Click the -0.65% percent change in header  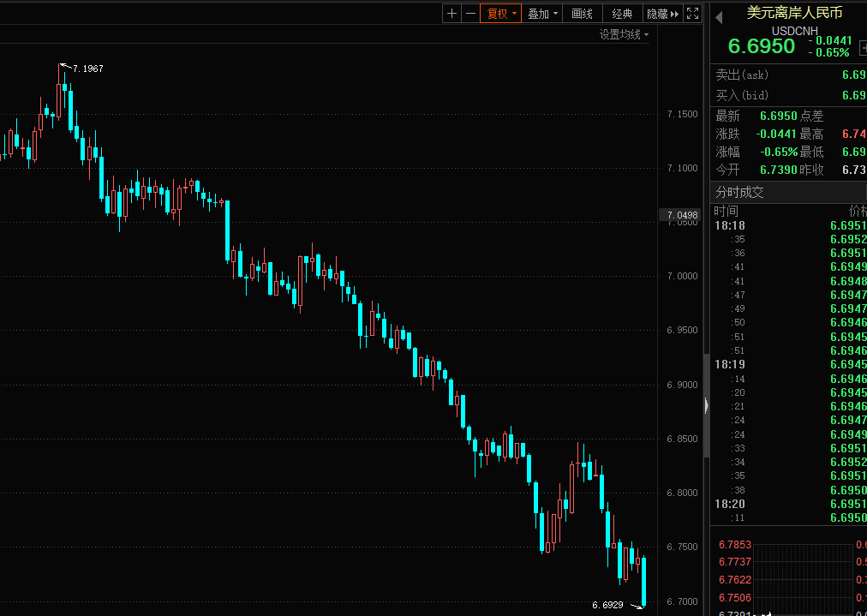pos(828,52)
